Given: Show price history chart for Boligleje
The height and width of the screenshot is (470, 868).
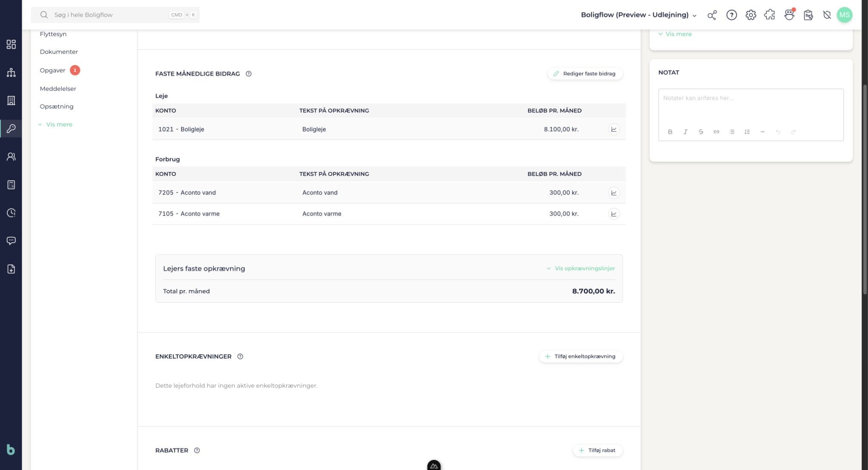Looking at the screenshot, I should (x=614, y=129).
